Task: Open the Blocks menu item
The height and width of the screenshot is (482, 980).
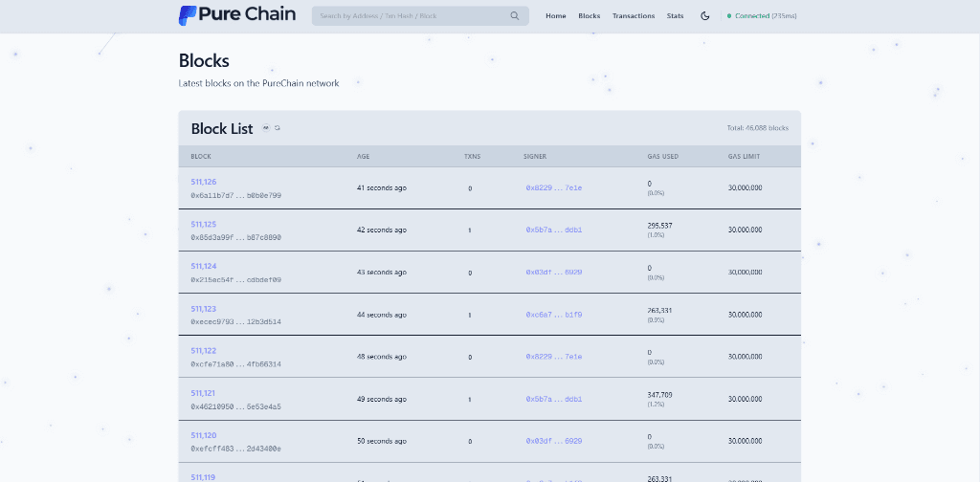Action: pos(590,16)
